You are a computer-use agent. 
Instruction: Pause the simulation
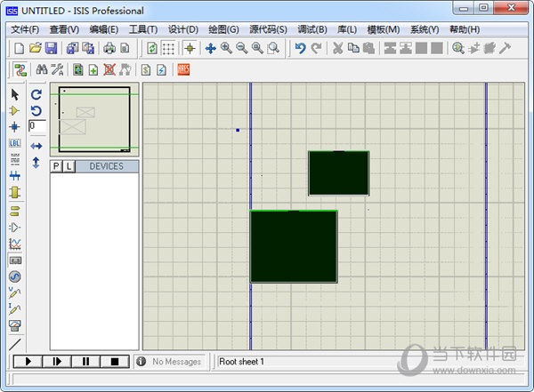[x=85, y=362]
